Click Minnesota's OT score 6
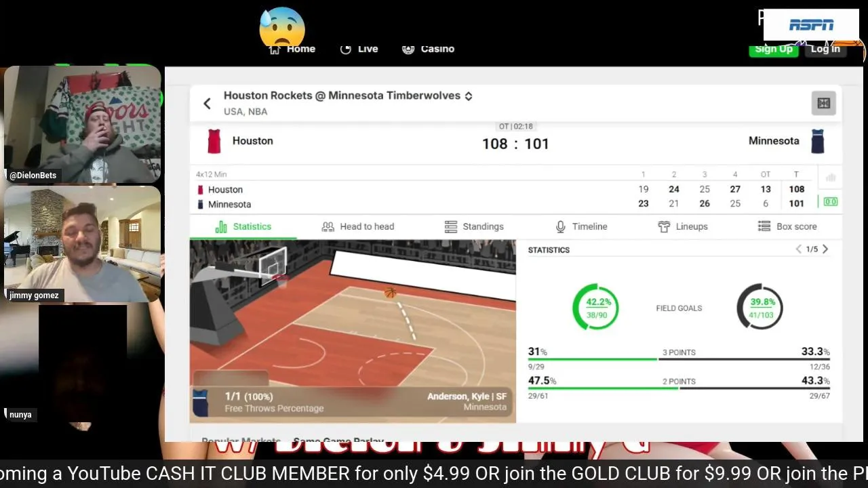Viewport: 868px width, 488px height. [766, 203]
